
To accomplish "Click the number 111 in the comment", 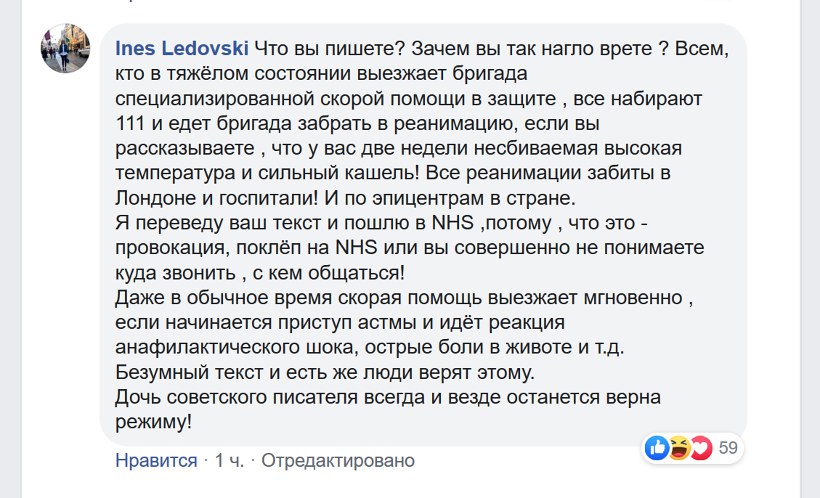I will [132, 126].
